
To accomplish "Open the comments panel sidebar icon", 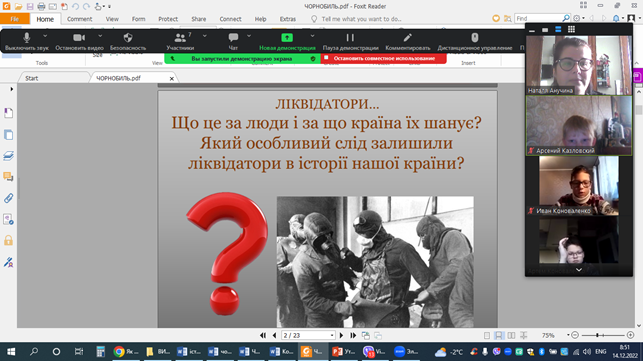I will pos(8,177).
